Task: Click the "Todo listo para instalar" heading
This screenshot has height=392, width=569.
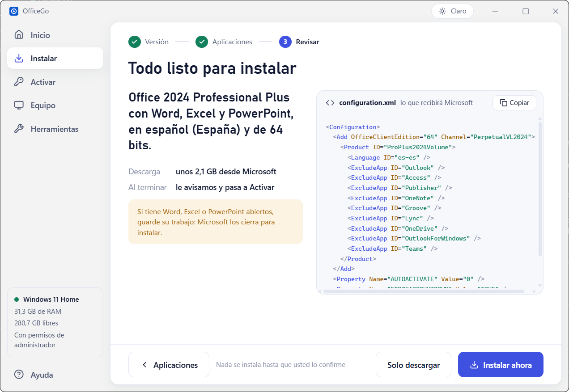Action: click(x=212, y=68)
